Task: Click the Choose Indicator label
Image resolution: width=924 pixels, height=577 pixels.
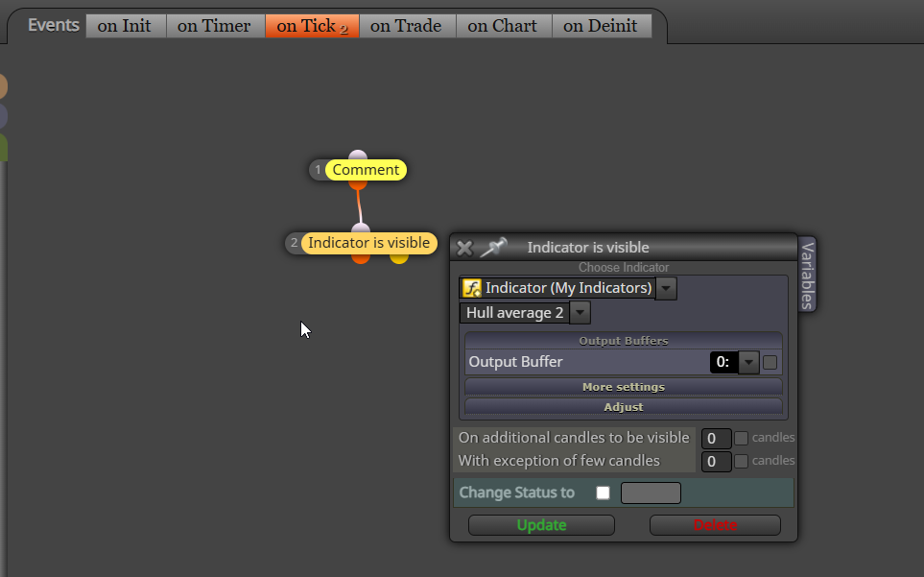Action: [624, 268]
